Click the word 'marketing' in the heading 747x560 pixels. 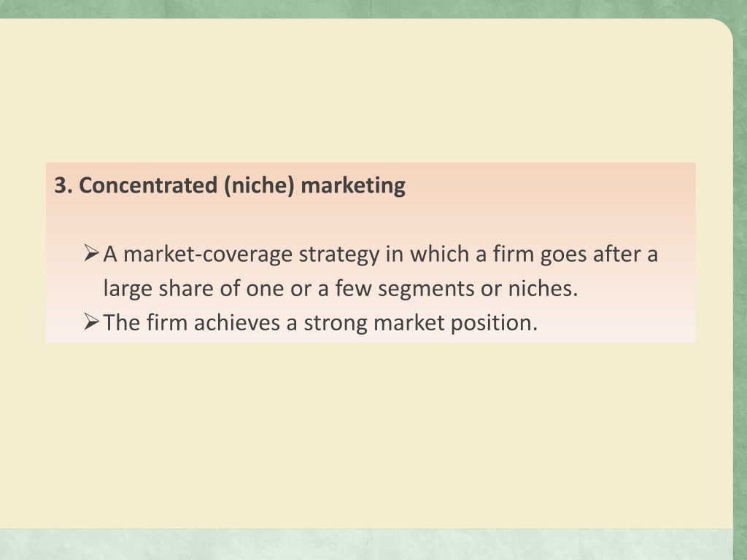tap(353, 186)
